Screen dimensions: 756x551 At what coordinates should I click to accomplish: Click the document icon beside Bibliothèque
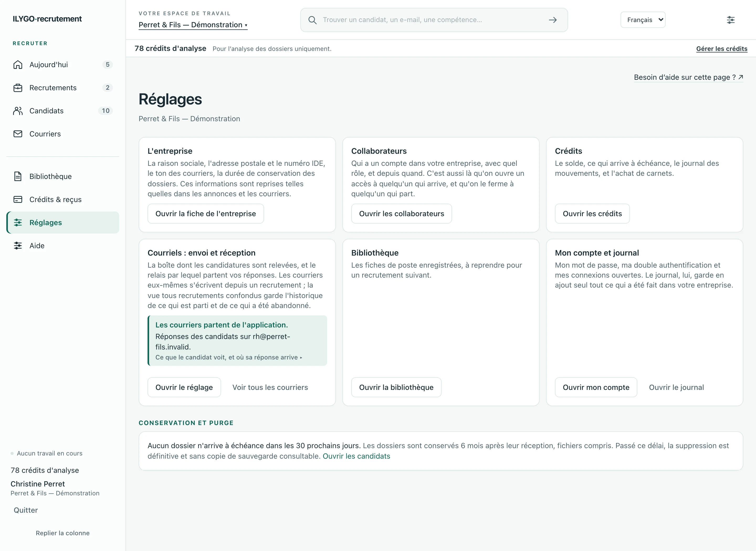(x=18, y=176)
